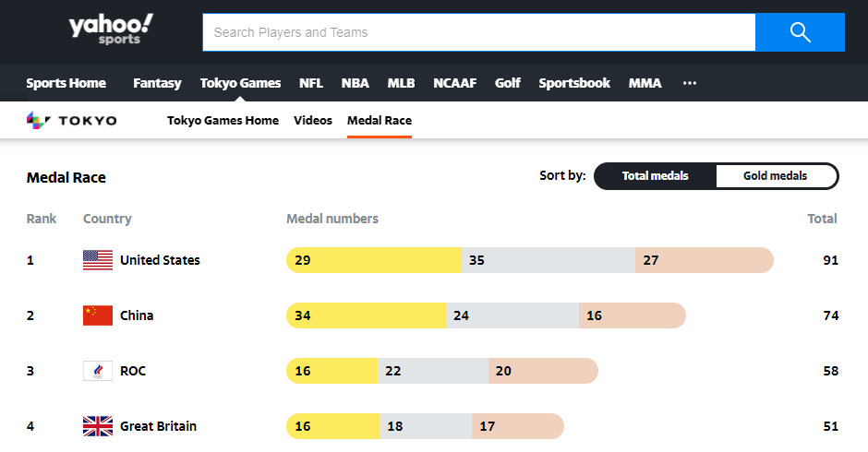Image resolution: width=868 pixels, height=452 pixels.
Task: Click the Yahoo Sports logo
Action: click(x=111, y=31)
